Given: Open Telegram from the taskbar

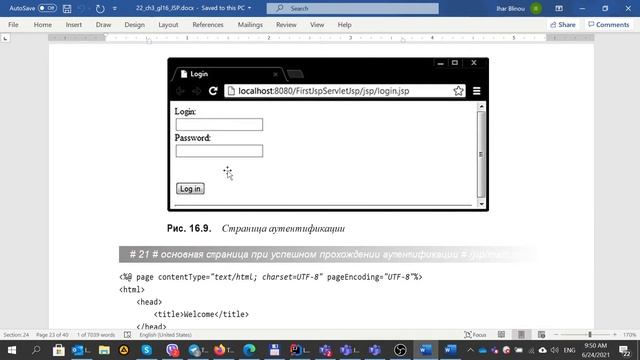Looking at the screenshot, I should click(198, 350).
